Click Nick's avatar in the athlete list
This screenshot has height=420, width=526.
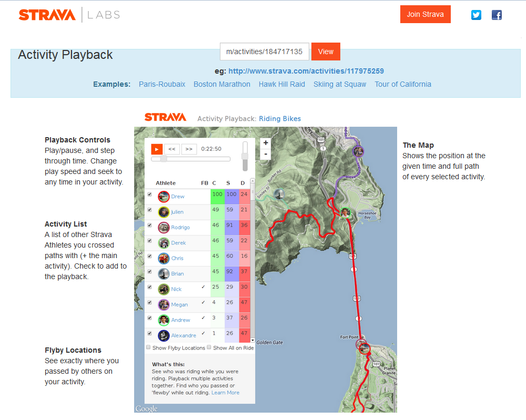[164, 289]
